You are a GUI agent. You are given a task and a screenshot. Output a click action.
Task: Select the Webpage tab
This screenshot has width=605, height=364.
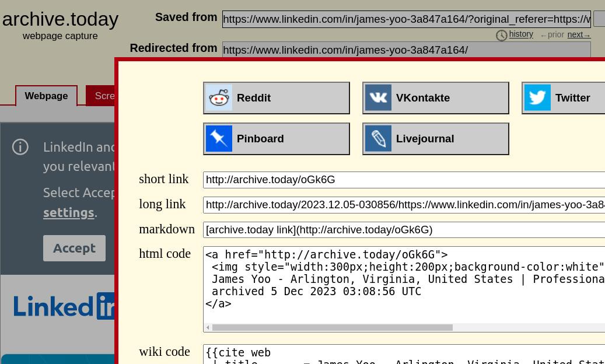pos(46,96)
